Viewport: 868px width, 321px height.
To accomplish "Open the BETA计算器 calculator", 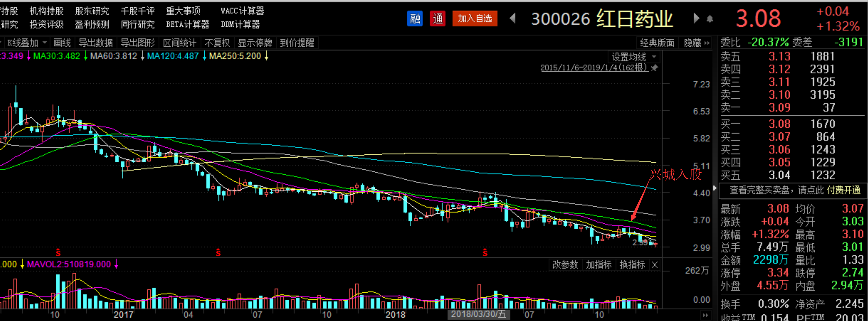I will [x=188, y=24].
